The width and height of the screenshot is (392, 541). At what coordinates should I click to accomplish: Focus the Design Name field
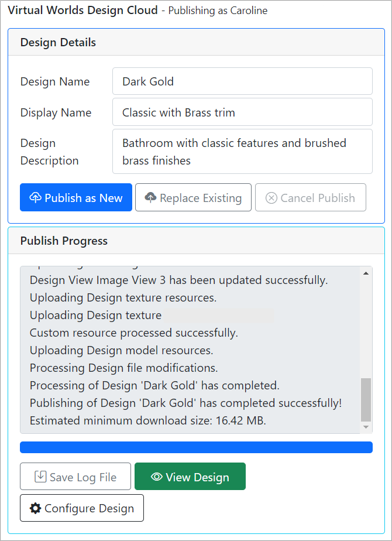[242, 81]
